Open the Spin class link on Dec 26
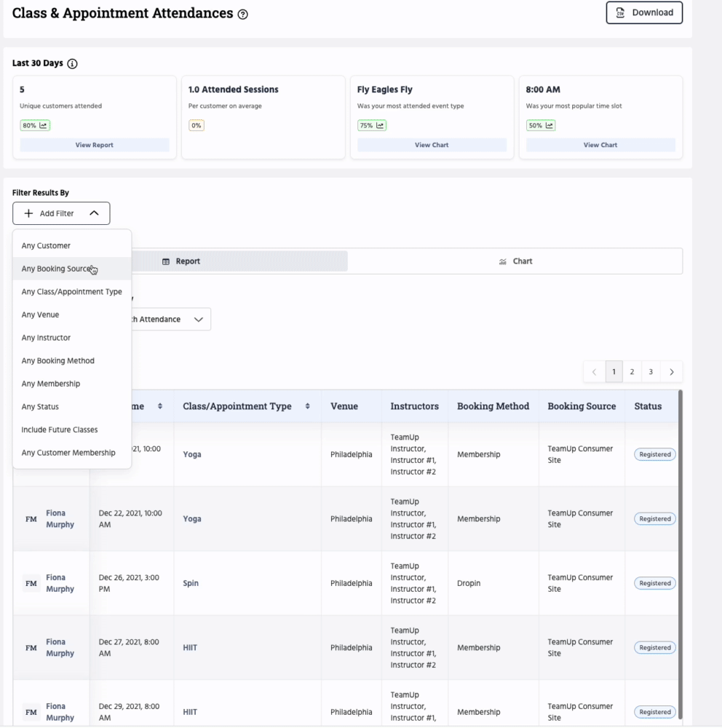This screenshot has width=722, height=728. [191, 583]
